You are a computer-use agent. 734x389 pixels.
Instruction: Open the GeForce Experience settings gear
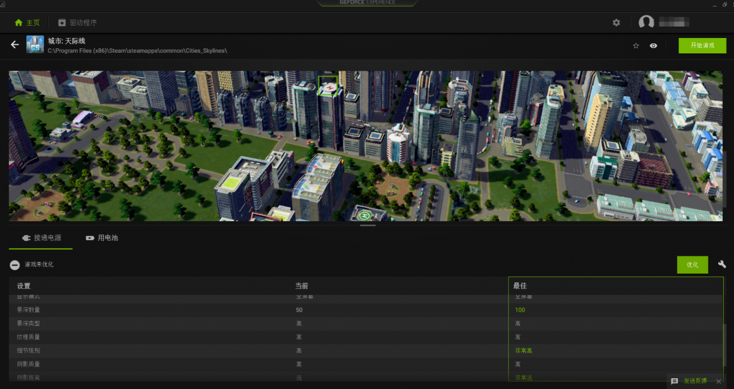tap(617, 22)
